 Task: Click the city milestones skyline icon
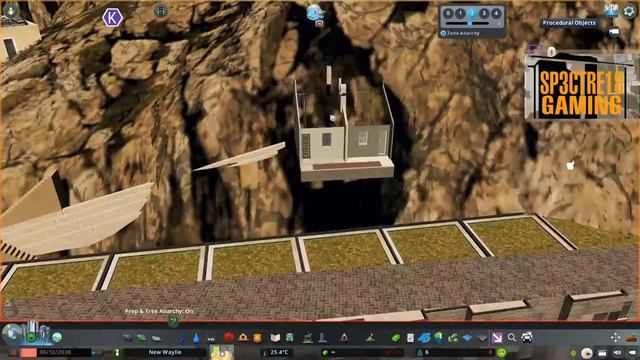click(x=39, y=332)
